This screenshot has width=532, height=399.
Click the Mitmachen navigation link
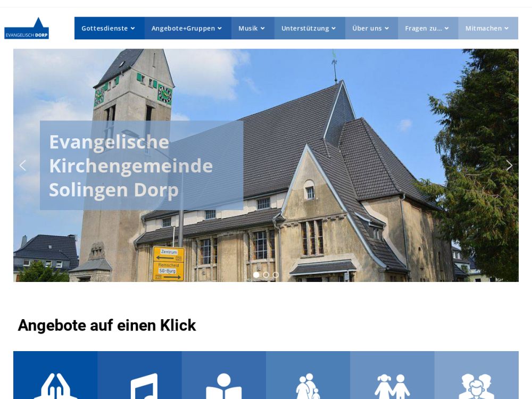point(487,28)
